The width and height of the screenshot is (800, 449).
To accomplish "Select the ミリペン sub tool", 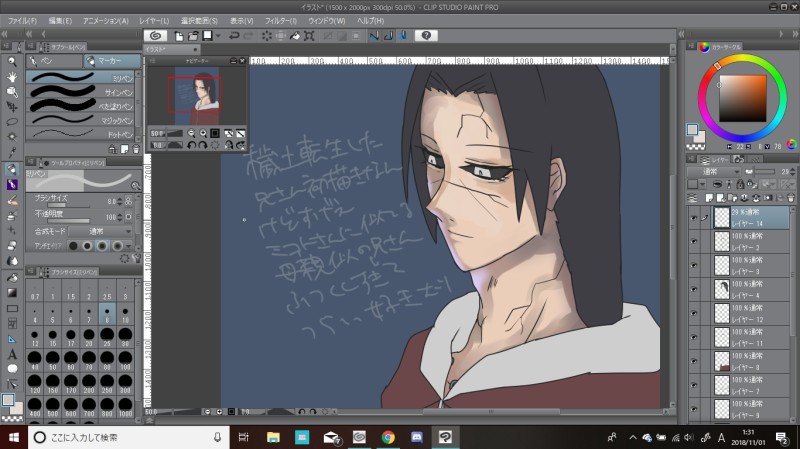I will click(80, 78).
